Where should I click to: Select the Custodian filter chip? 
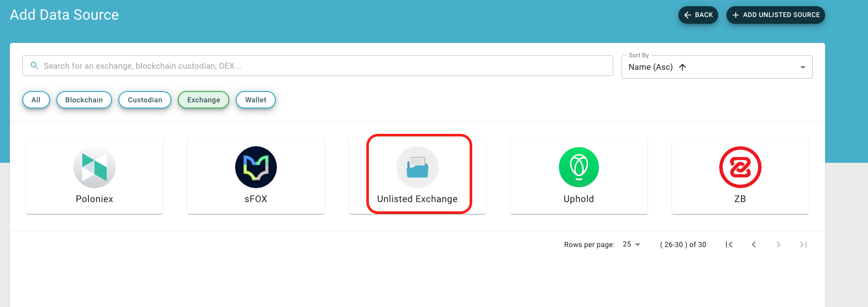[145, 100]
